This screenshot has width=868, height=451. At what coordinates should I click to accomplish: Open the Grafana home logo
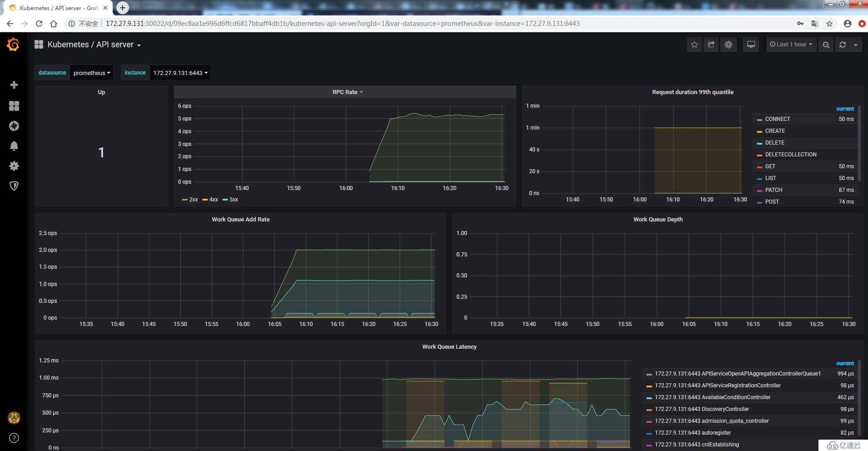click(14, 45)
